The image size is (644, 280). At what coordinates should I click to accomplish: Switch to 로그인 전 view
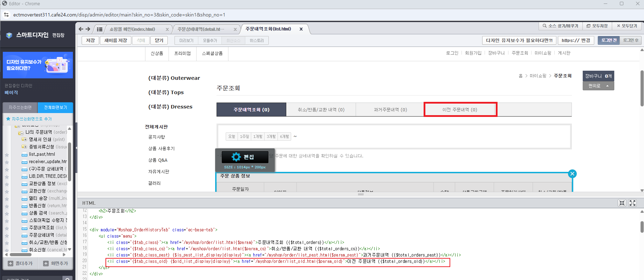click(x=609, y=40)
